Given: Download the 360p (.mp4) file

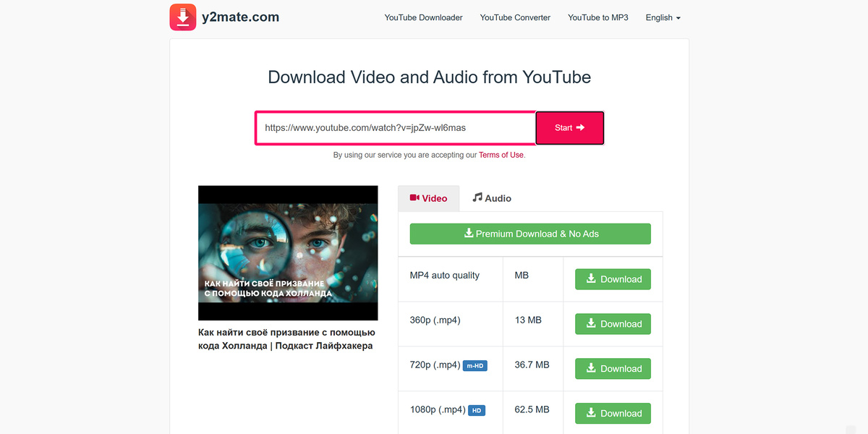Looking at the screenshot, I should (x=613, y=324).
